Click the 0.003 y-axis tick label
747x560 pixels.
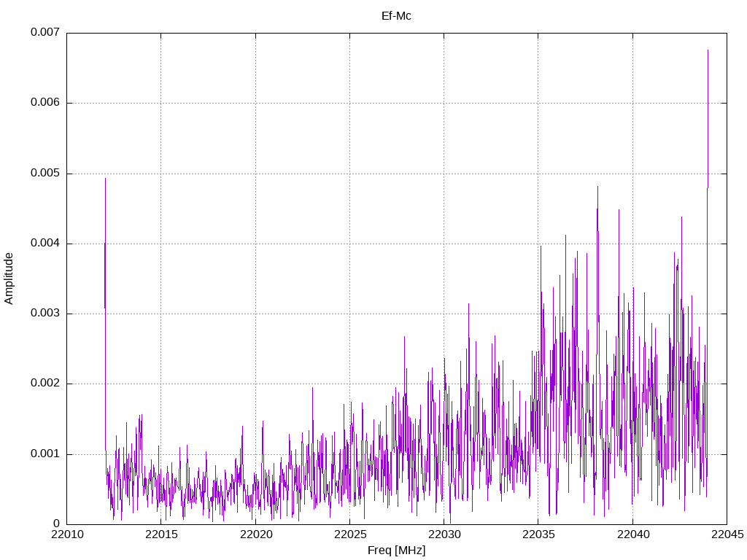tap(44, 314)
